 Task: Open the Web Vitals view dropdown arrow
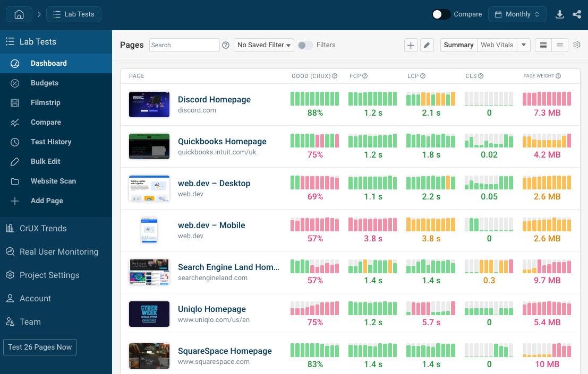[x=524, y=45]
